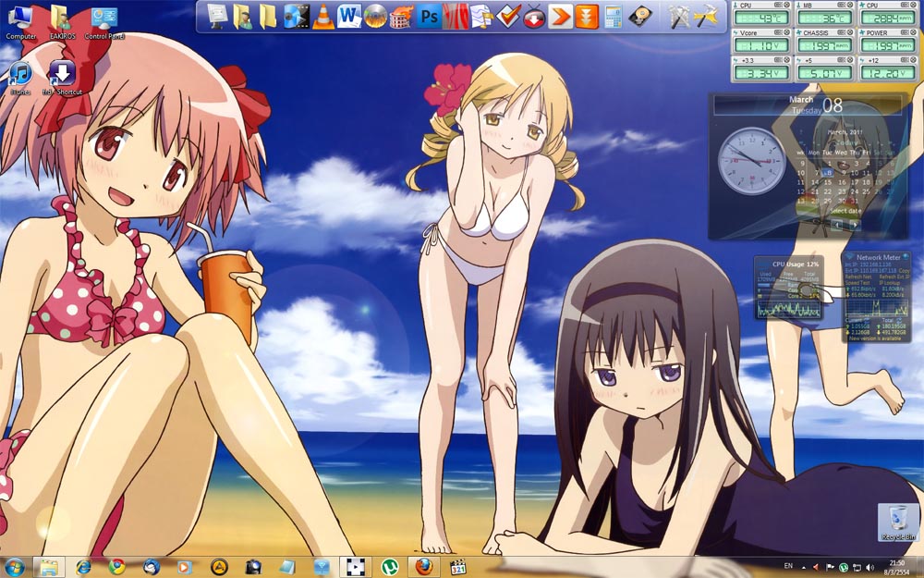Click the CPU temperature 43°C readout
The image size is (924, 578).
pos(761,18)
